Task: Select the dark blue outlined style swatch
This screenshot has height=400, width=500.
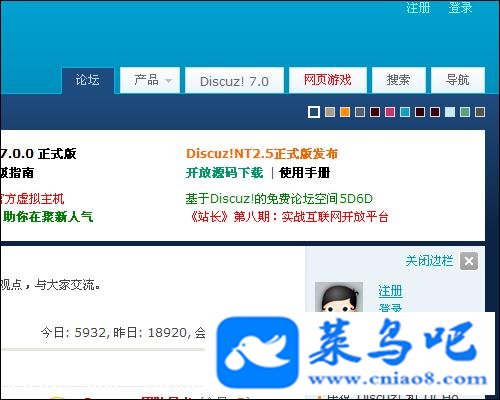Action: (314, 112)
